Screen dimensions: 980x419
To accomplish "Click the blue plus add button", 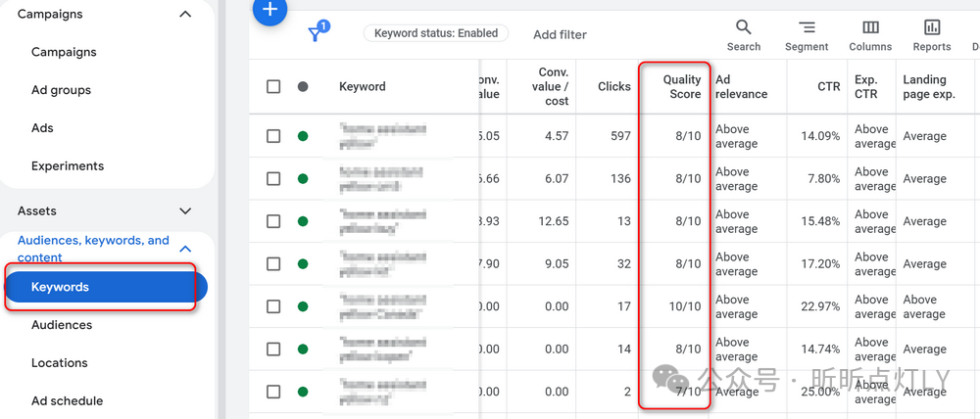I will coord(269,10).
